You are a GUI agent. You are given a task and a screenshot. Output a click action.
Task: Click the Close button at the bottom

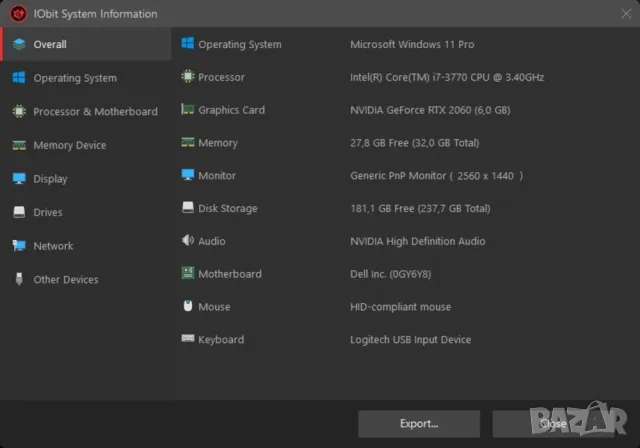[x=553, y=424]
